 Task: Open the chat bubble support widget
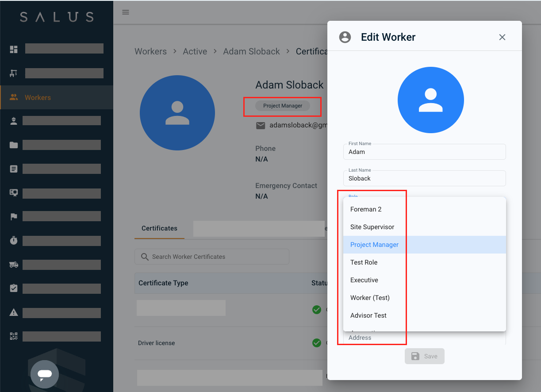point(45,374)
